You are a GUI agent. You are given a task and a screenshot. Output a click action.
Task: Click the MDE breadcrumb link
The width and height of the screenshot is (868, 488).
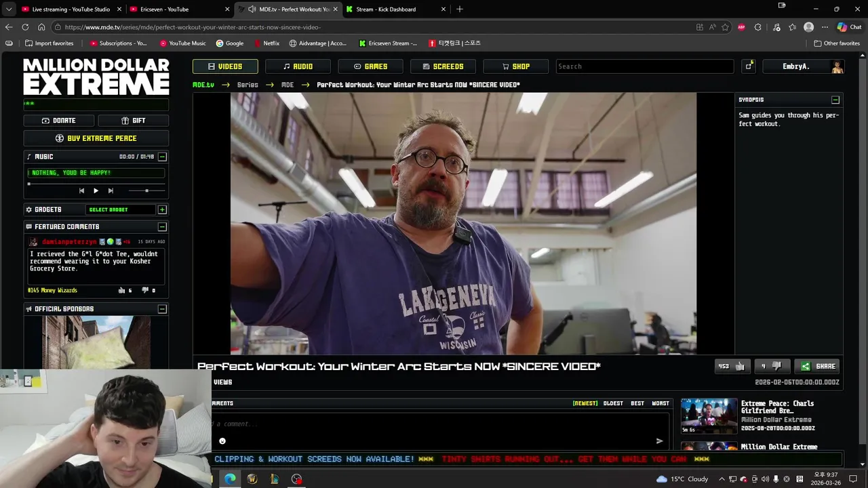[x=288, y=85]
